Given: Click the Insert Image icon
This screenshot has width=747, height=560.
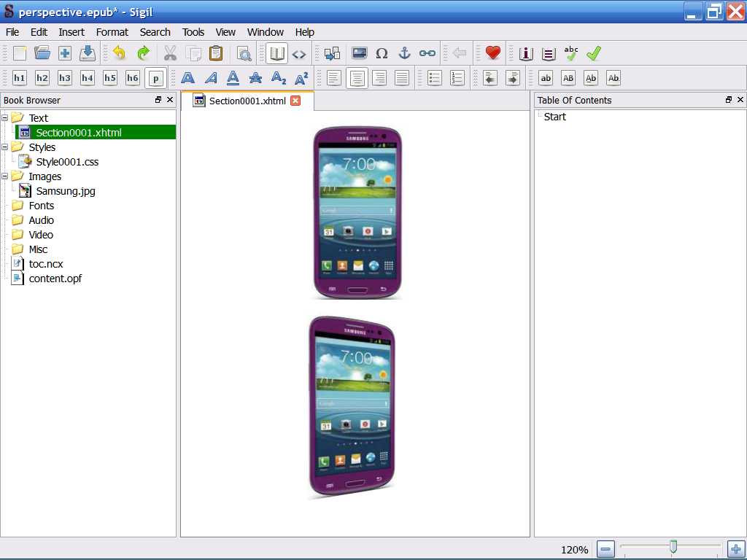Looking at the screenshot, I should click(x=359, y=53).
